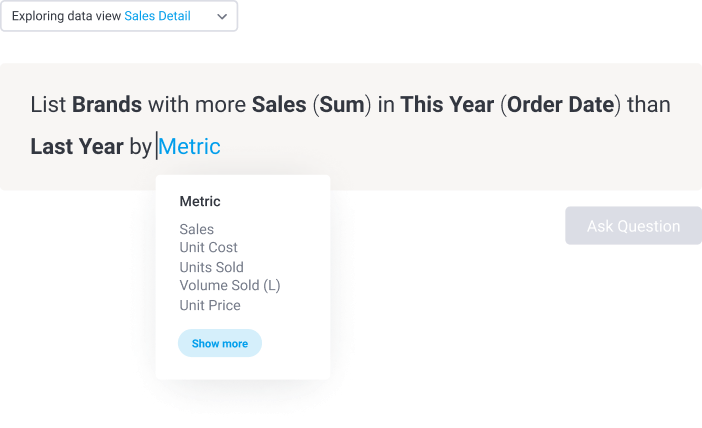Click the 'Exploring data view' label
This screenshot has height=428, width=702.
tap(66, 17)
